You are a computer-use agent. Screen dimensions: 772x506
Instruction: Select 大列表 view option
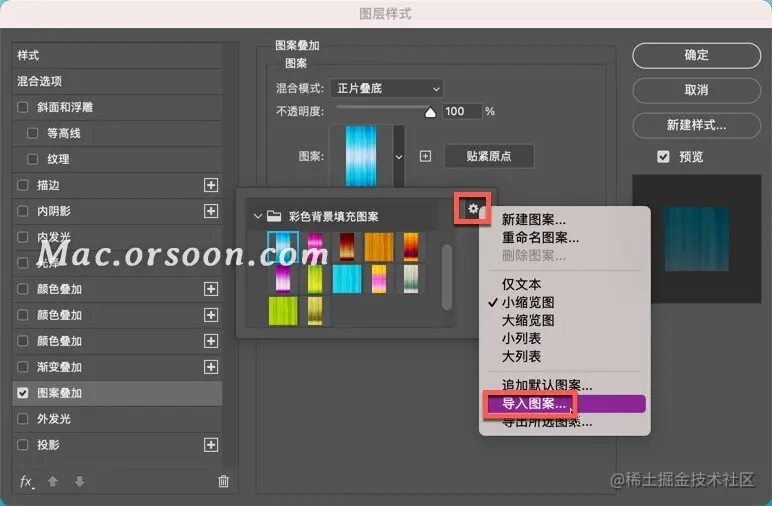coord(521,356)
